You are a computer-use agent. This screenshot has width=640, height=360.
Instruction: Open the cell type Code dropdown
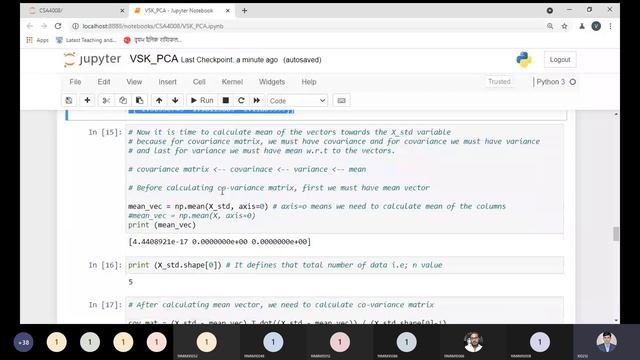297,100
